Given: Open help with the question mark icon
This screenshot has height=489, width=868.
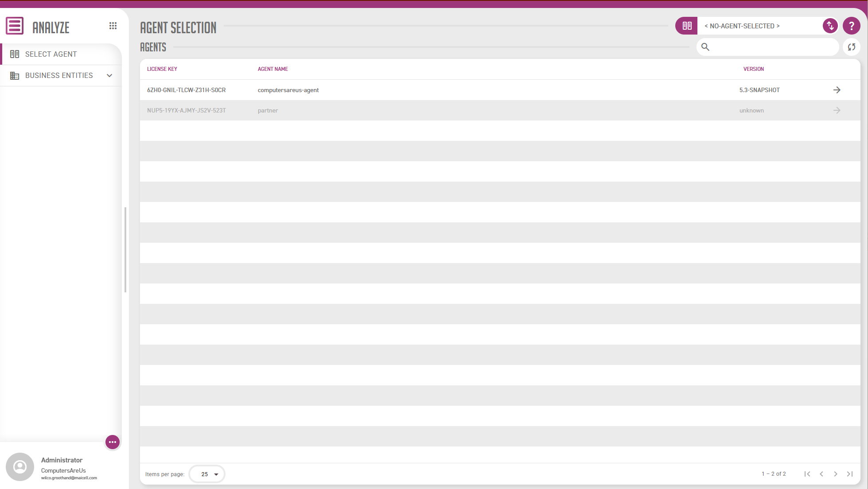Looking at the screenshot, I should coord(851,26).
